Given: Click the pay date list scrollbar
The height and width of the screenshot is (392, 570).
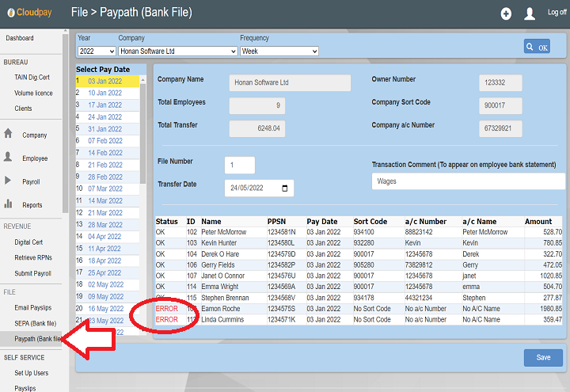Looking at the screenshot, I should click(143, 198).
